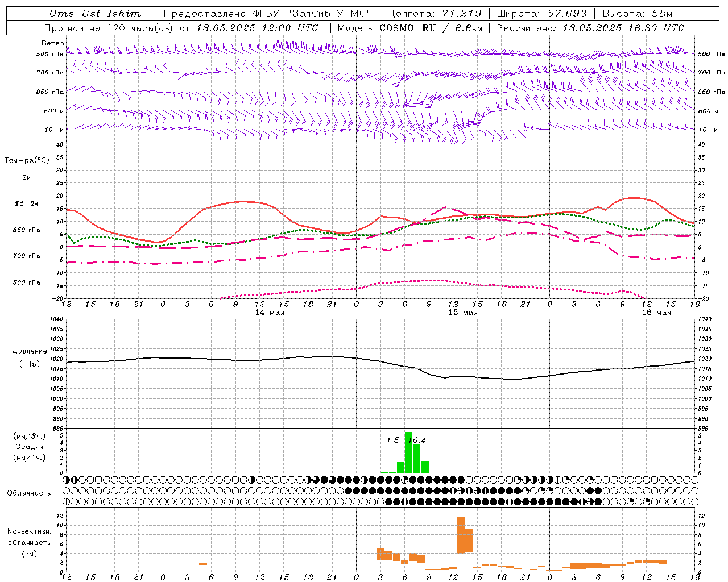Click the station name Oms_Ust_Ishim in the header
The height and width of the screenshot is (582, 728).
tap(95, 14)
